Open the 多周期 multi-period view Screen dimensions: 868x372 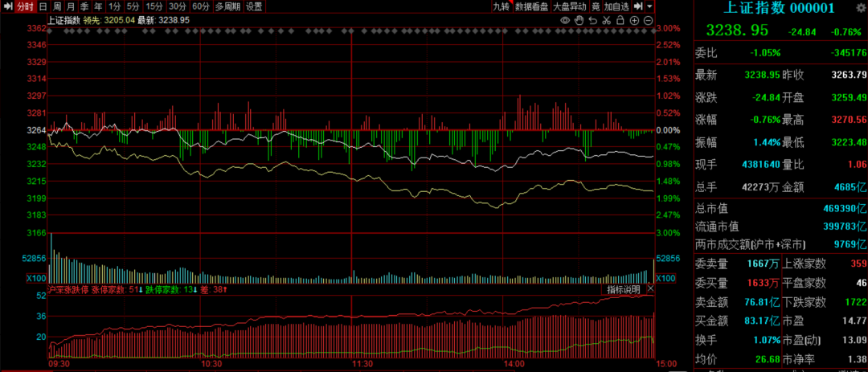coord(227,6)
